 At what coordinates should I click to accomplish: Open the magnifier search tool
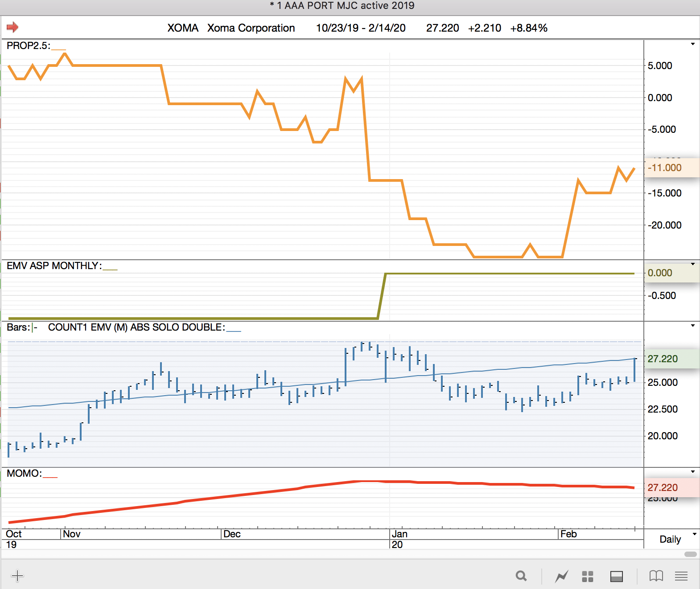pos(521,576)
